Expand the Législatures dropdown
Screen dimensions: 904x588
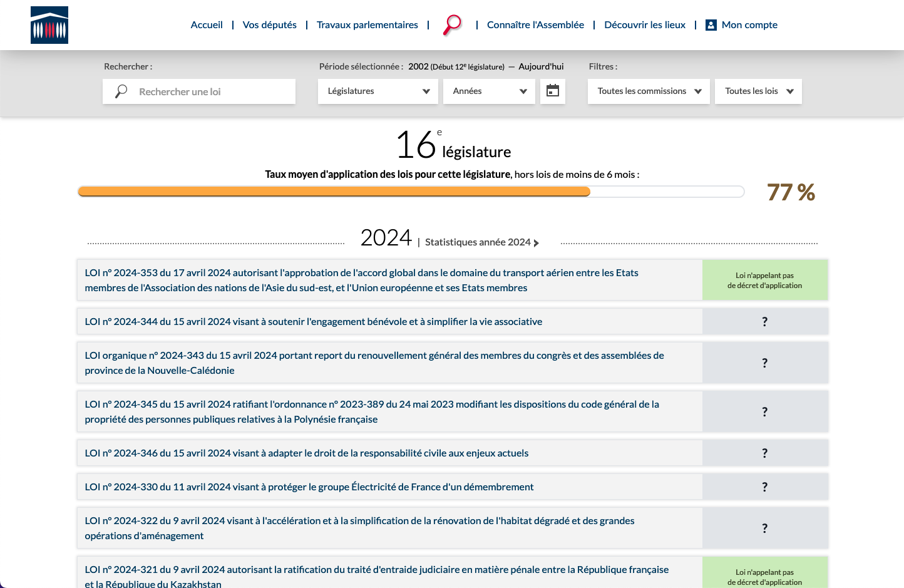pyautogui.click(x=378, y=91)
